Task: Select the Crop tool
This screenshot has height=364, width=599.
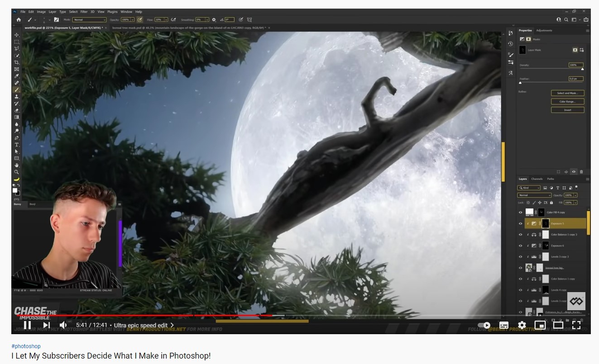Action: coord(17,62)
